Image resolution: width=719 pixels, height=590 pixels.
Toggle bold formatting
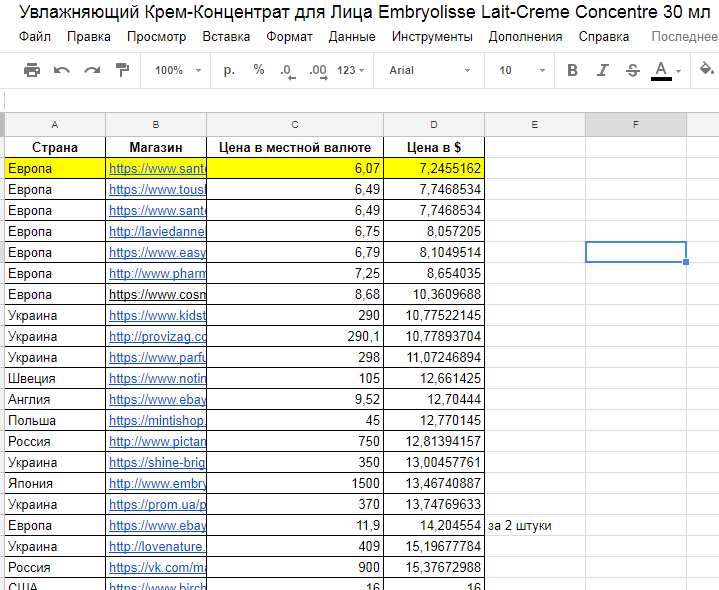[x=572, y=70]
